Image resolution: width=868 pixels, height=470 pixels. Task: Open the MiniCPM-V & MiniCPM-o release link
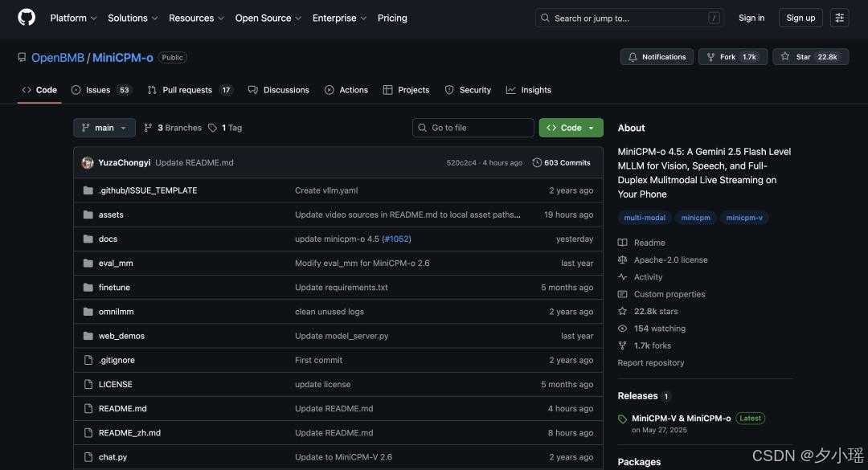pos(681,419)
